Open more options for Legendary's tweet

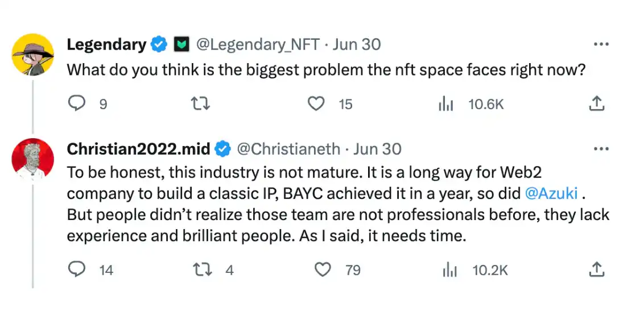tap(601, 44)
